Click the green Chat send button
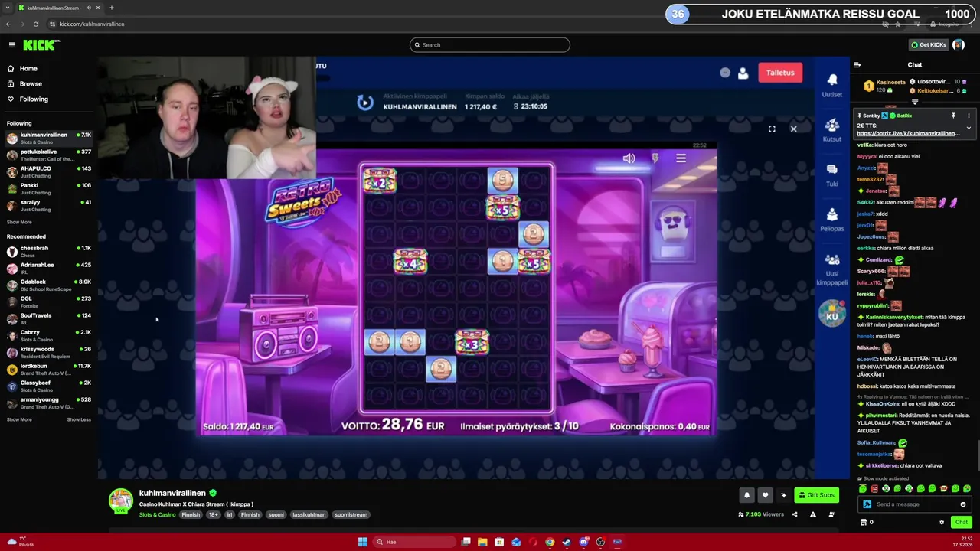 click(x=961, y=522)
